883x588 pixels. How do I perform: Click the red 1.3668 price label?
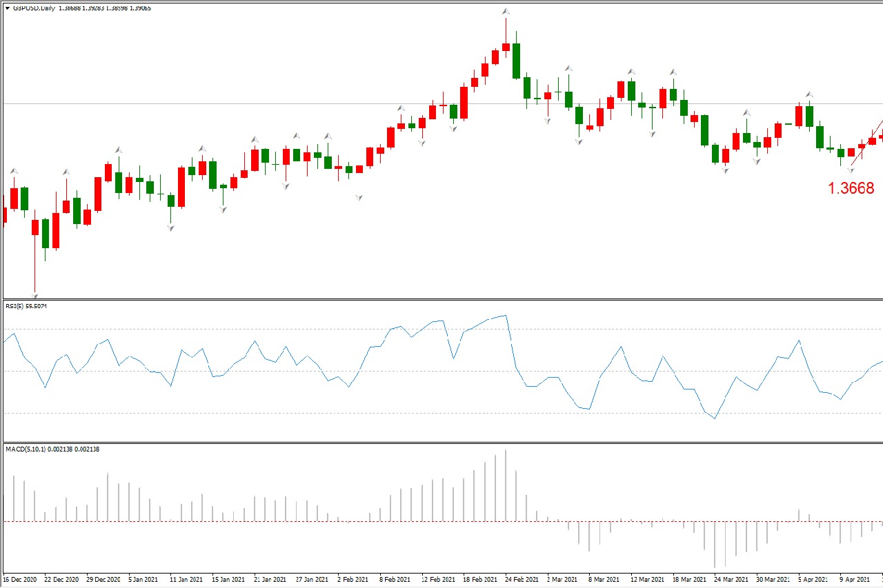851,188
